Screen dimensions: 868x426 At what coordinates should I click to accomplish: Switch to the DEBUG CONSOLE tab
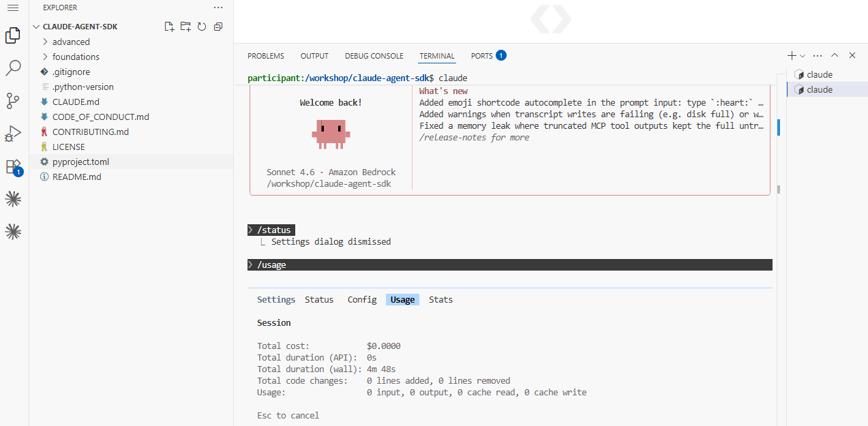tap(374, 56)
